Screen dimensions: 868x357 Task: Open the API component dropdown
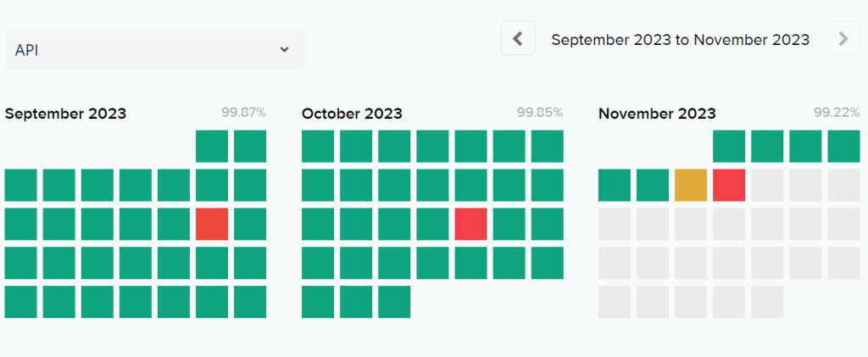(154, 49)
